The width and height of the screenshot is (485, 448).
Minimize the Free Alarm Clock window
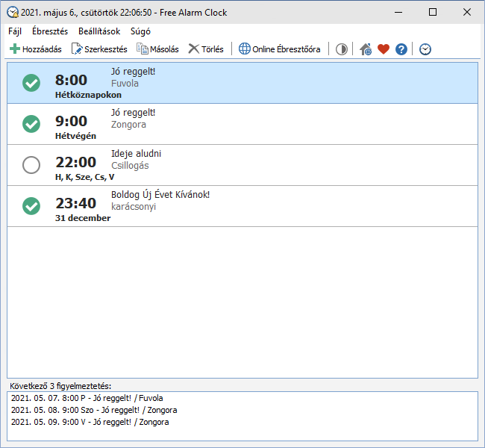point(398,13)
